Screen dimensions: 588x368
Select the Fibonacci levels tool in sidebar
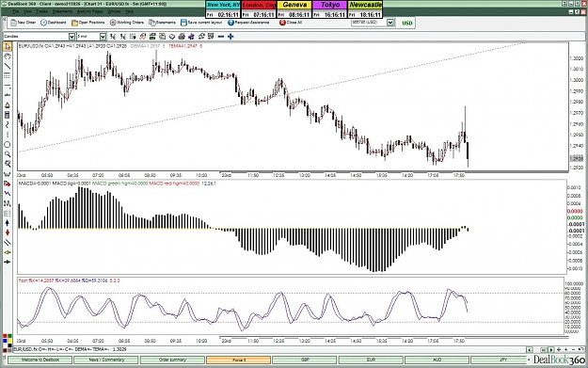(x=8, y=76)
